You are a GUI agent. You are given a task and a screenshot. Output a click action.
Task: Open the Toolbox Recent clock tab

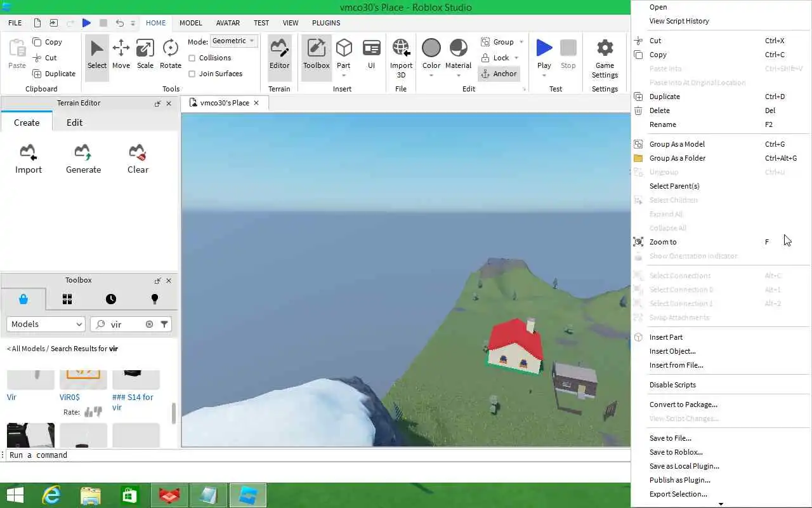111,299
